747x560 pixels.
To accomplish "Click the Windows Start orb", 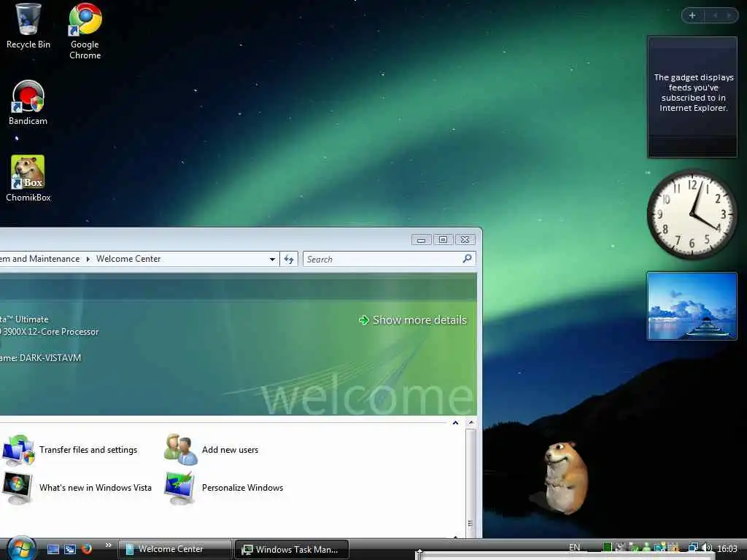I will pos(21,548).
